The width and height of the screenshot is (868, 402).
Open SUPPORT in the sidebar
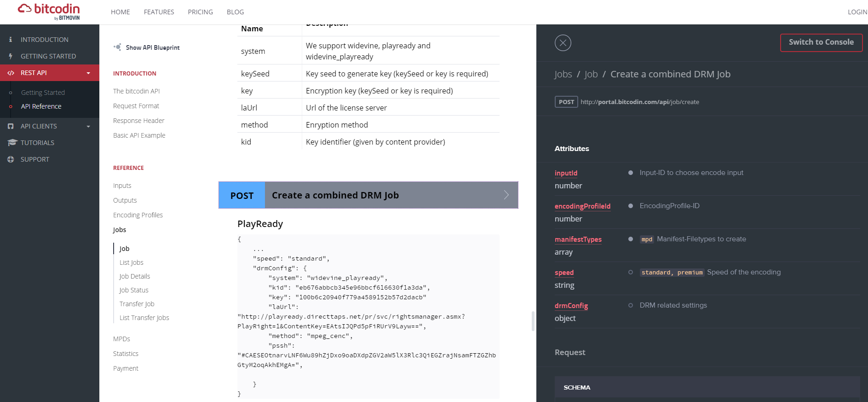[x=35, y=159]
